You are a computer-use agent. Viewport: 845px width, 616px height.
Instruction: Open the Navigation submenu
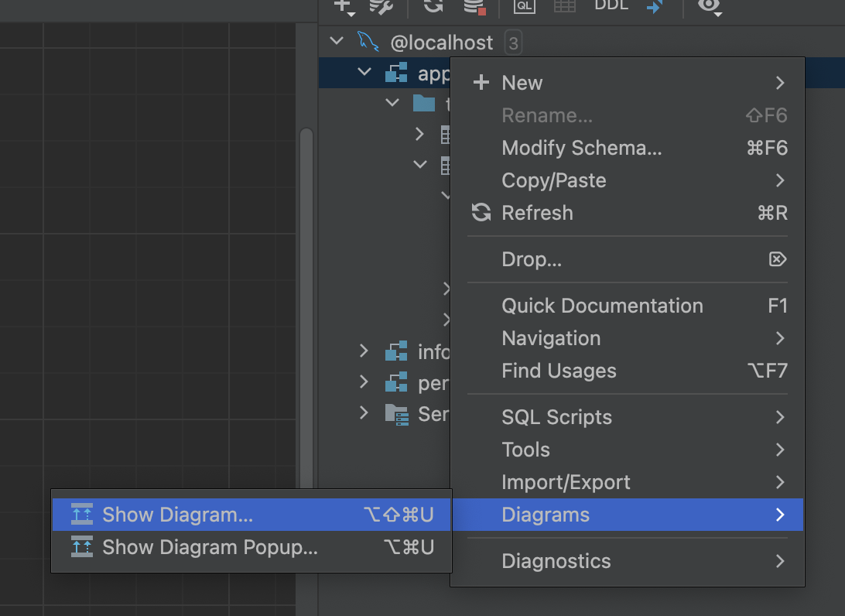click(x=628, y=338)
